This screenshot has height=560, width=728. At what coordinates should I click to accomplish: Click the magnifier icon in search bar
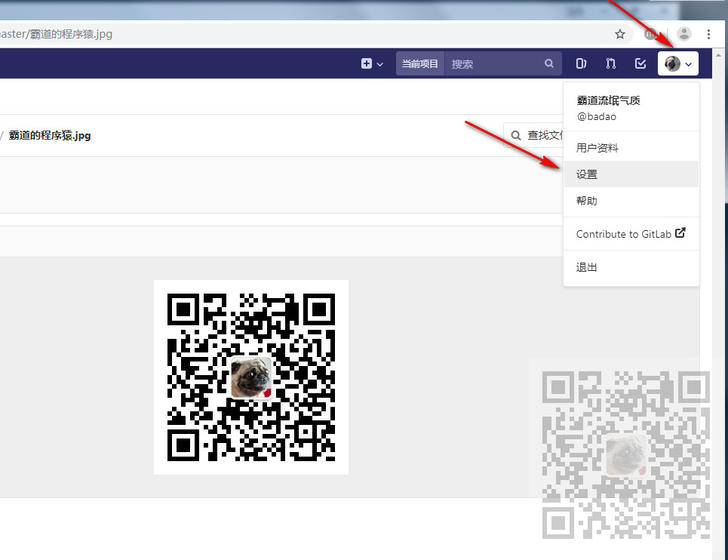pos(548,63)
